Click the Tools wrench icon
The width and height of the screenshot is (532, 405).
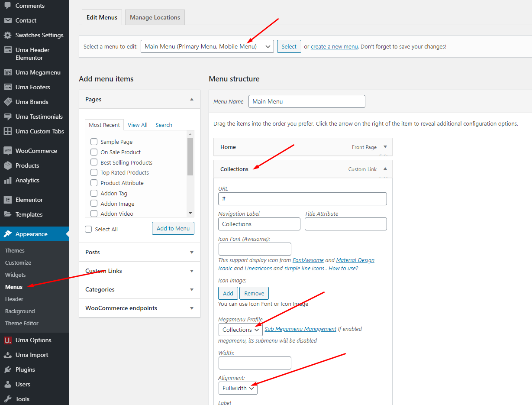click(x=8, y=399)
